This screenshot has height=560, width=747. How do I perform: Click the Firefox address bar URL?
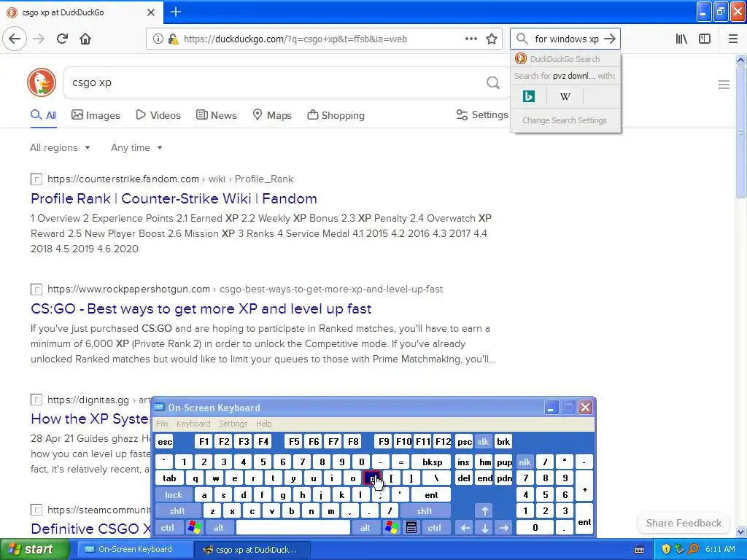coord(295,39)
